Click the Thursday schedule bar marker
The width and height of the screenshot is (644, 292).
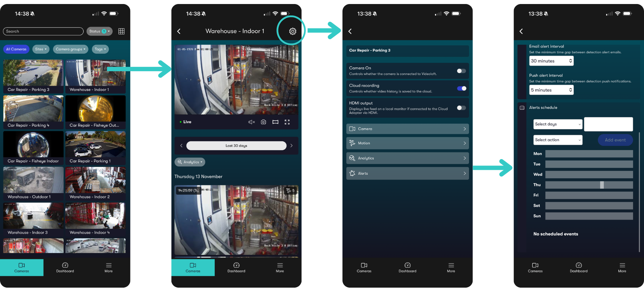602,185
